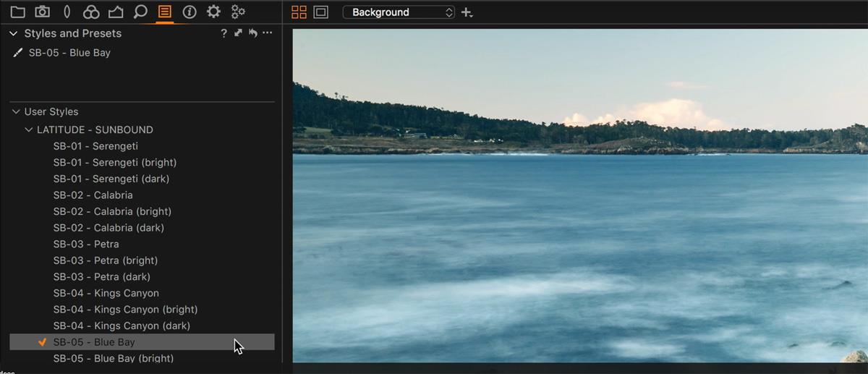Open the Library tool tab folder icon
Viewport: 868px width, 374px height.
coord(17,12)
